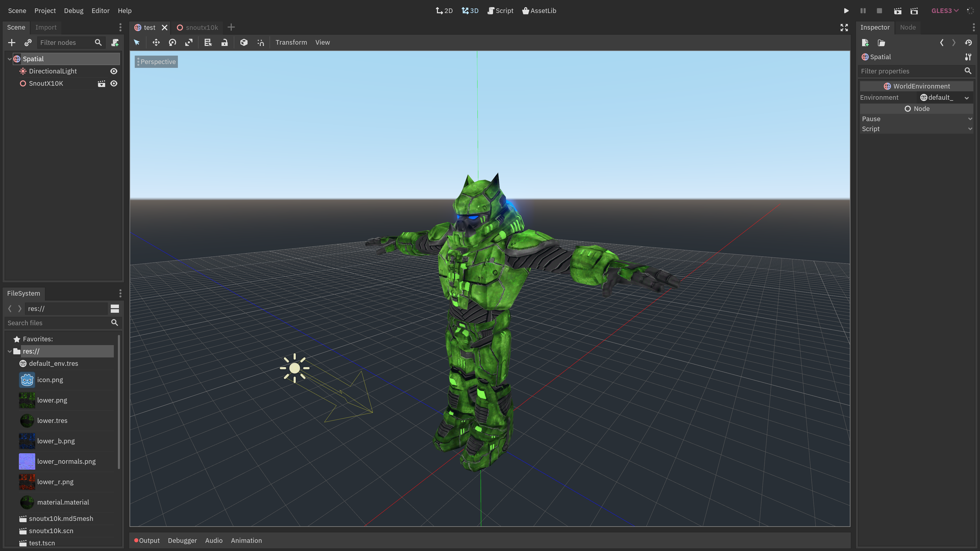Select the Scale mode tool

189,43
